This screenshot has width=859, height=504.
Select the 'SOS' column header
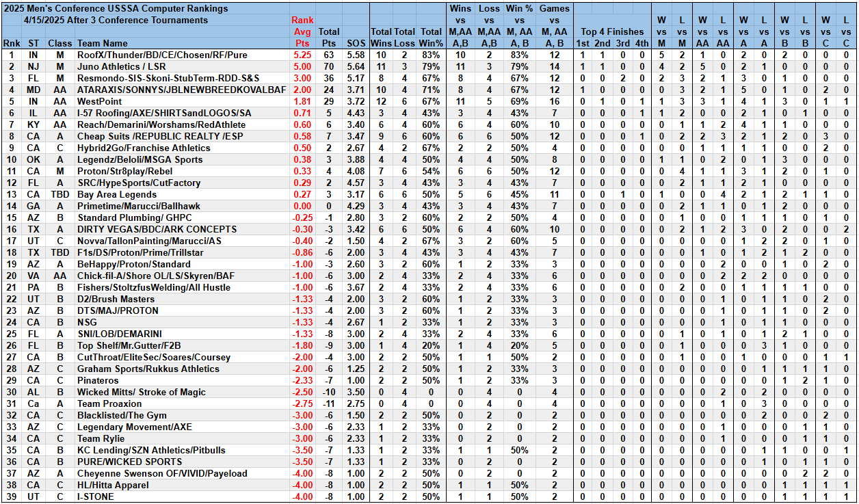pyautogui.click(x=356, y=43)
